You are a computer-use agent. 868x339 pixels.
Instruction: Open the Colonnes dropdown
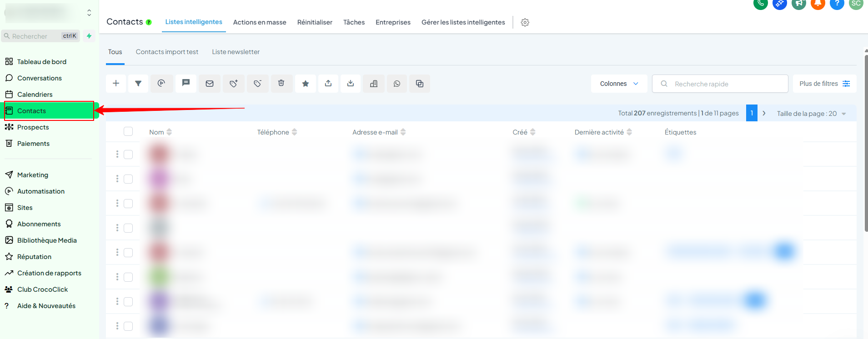pyautogui.click(x=619, y=84)
